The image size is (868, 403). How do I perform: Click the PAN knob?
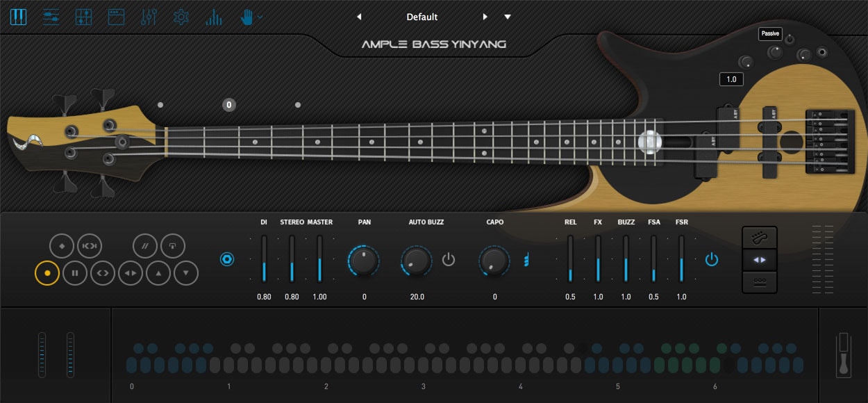click(x=364, y=261)
